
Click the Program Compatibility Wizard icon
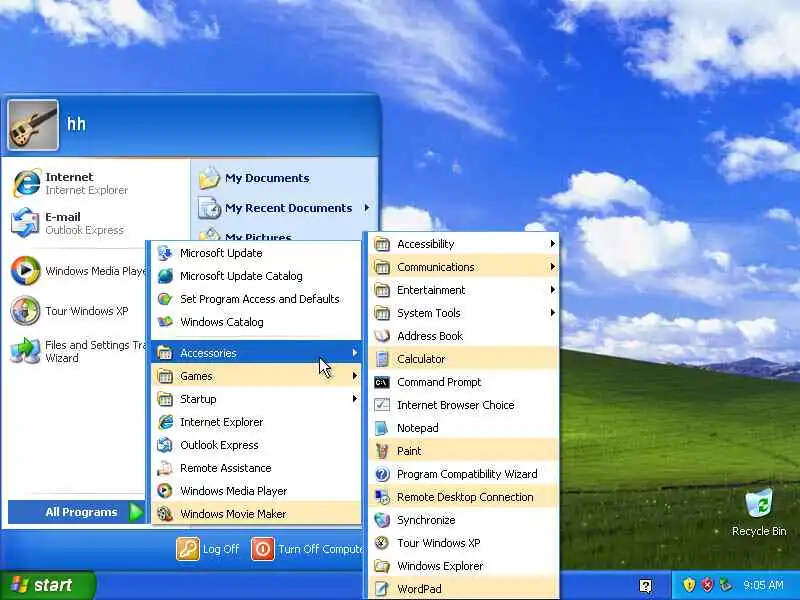382,474
